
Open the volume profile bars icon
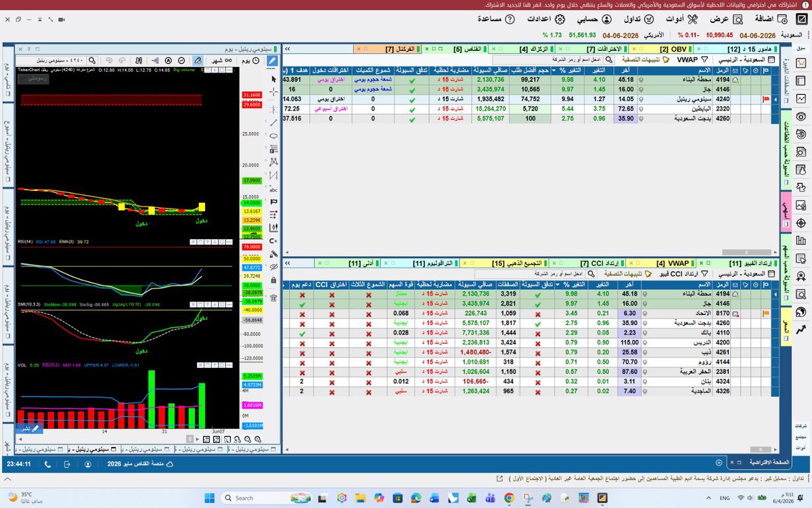(156, 61)
